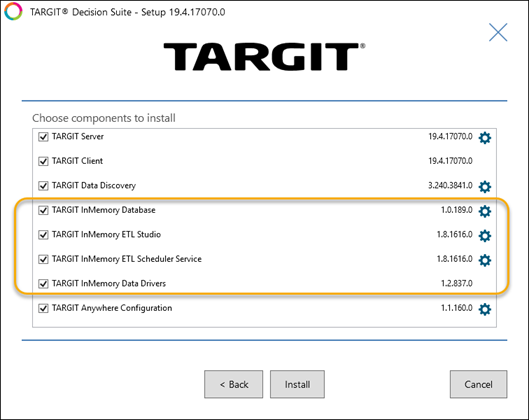529x420 pixels.
Task: Uncheck the TARGIT Anywhere Configuration checkbox
Action: (x=43, y=308)
